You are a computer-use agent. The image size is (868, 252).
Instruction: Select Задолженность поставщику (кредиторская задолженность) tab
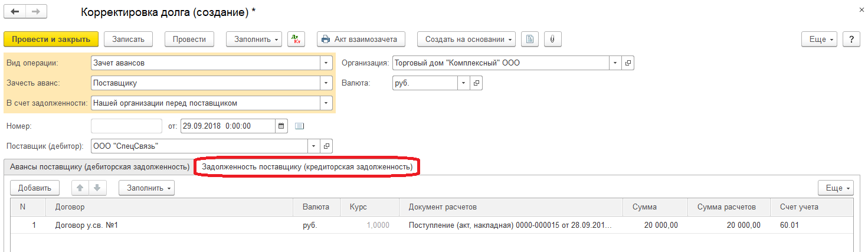pyautogui.click(x=307, y=167)
